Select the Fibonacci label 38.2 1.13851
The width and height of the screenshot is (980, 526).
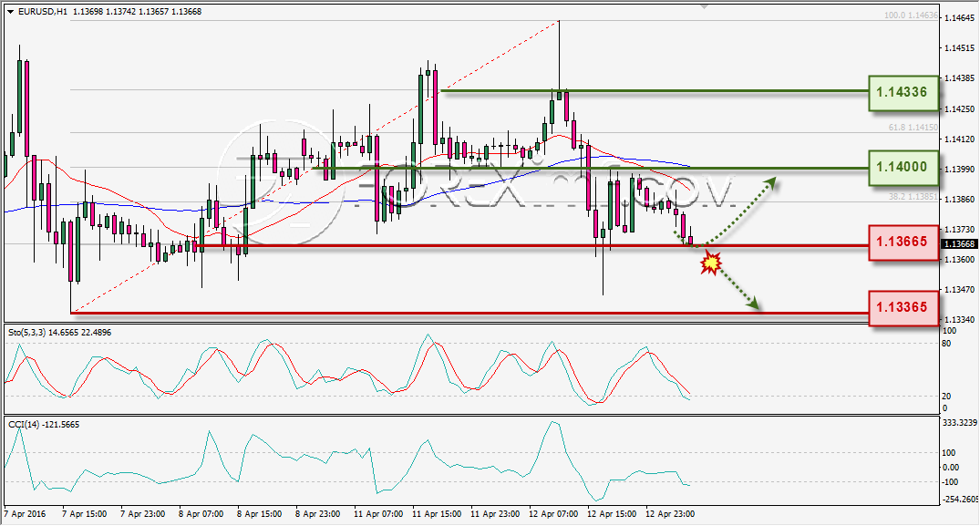pos(913,196)
